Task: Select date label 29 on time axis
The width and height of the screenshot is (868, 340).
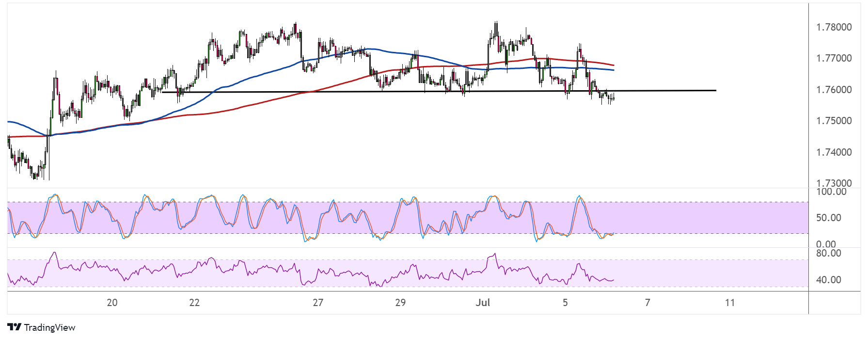Action: (x=400, y=303)
